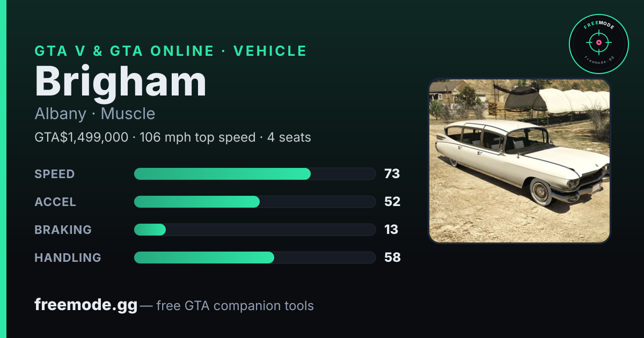Select the HANDLING label

(x=68, y=258)
